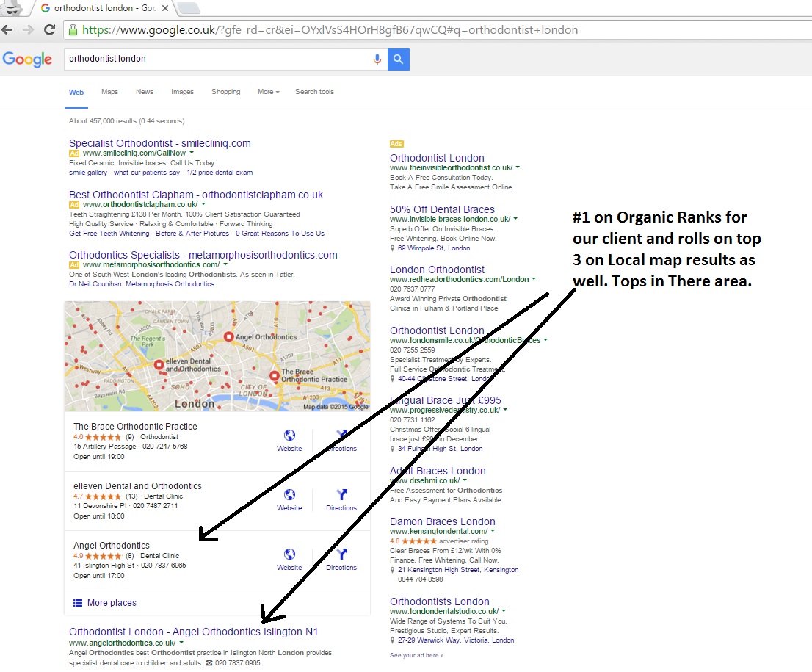The height and width of the screenshot is (672, 812).
Task: Reload the page with refresh icon
Action: click(50, 29)
